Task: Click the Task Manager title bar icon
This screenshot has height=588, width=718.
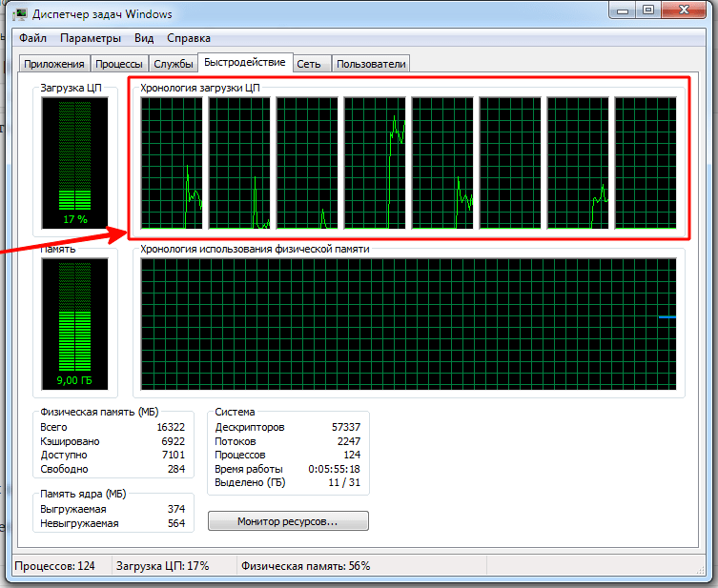Action: 21,13
